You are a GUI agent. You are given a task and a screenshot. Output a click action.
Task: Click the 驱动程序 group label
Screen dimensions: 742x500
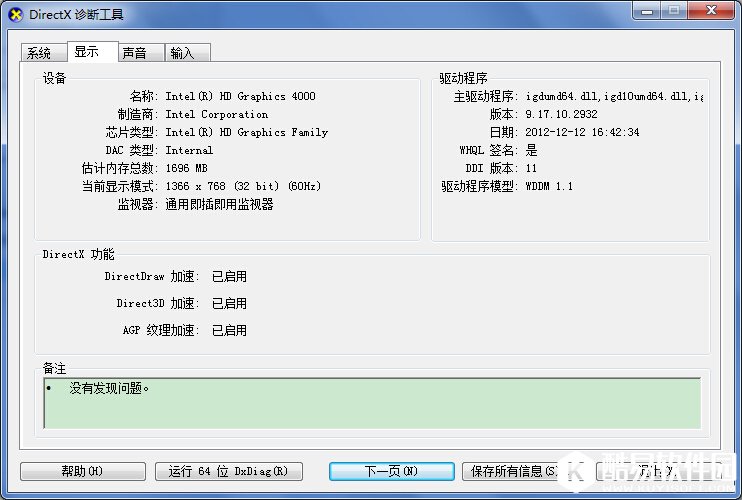pyautogui.click(x=463, y=78)
